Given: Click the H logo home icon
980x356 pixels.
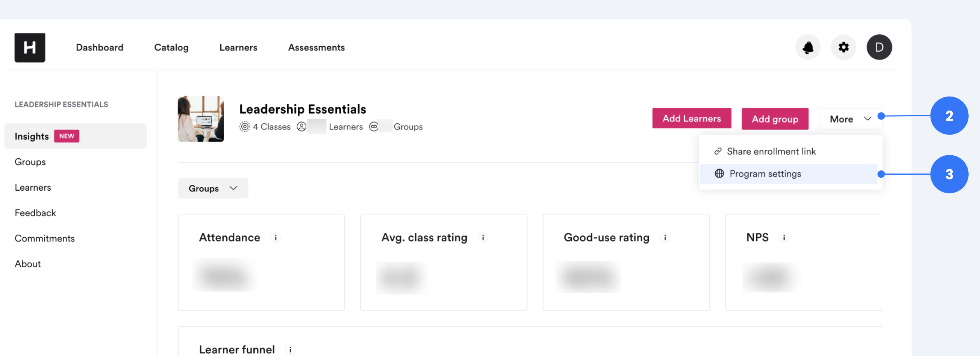Looking at the screenshot, I should tap(30, 47).
